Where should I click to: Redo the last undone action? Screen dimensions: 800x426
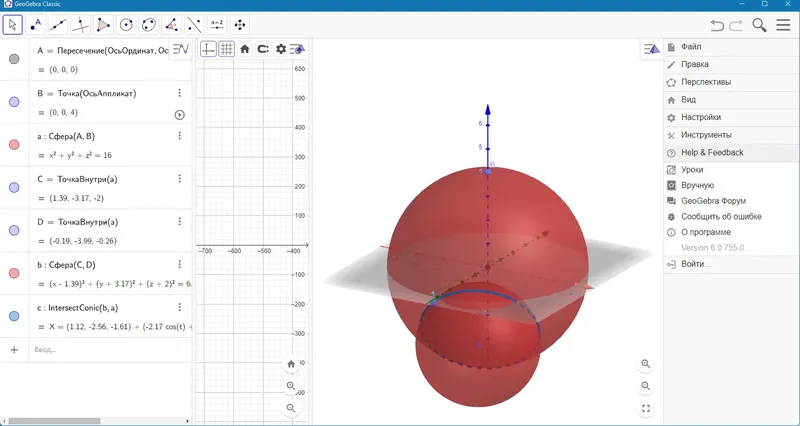[735, 25]
